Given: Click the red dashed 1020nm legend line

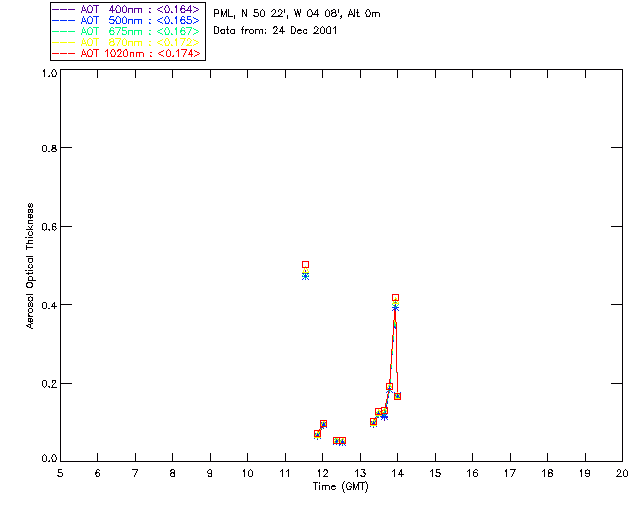Looking at the screenshot, I should 64,53.
